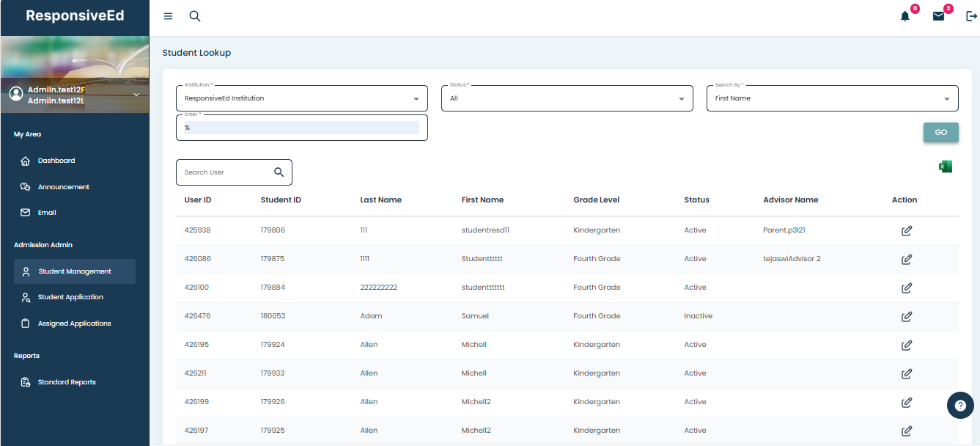Image resolution: width=980 pixels, height=446 pixels.
Task: Expand the admin user profile chevron
Action: 136,95
